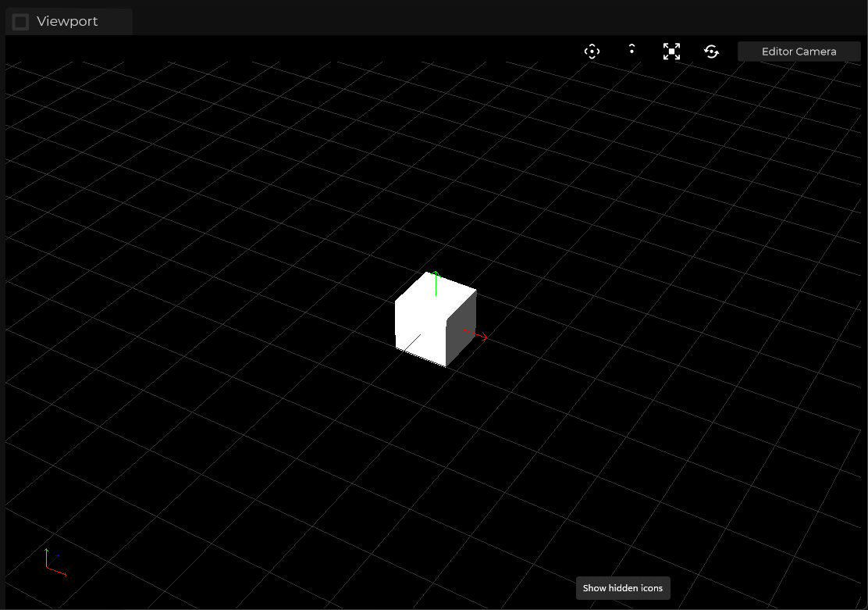Click the orbit focus target icon
This screenshot has height=610, width=868.
coord(592,52)
